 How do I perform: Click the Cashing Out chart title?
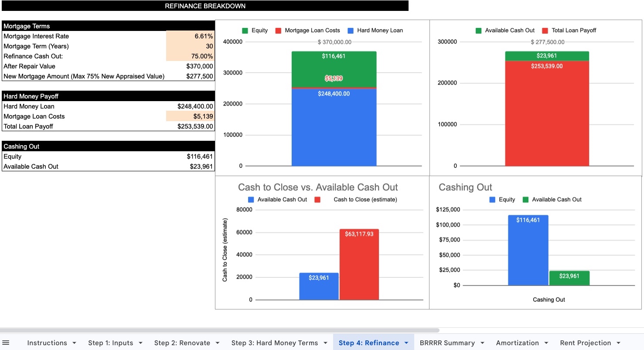pos(465,187)
